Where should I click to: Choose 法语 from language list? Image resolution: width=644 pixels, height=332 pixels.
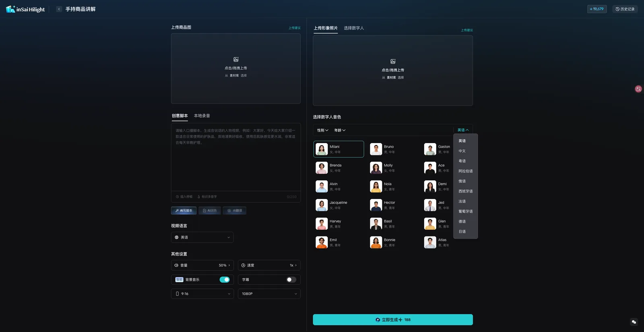[x=465, y=201]
